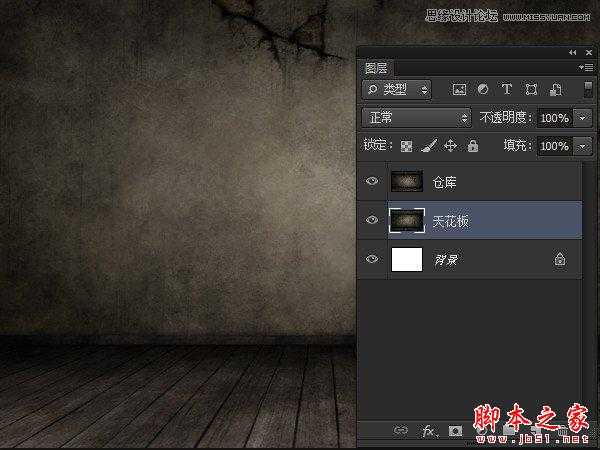Toggle the layer filter on/off switch
The width and height of the screenshot is (600, 450).
(x=588, y=90)
